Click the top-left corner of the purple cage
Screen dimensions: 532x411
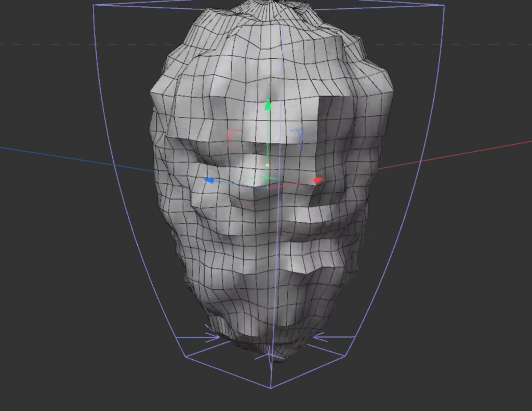[x=94, y=6]
